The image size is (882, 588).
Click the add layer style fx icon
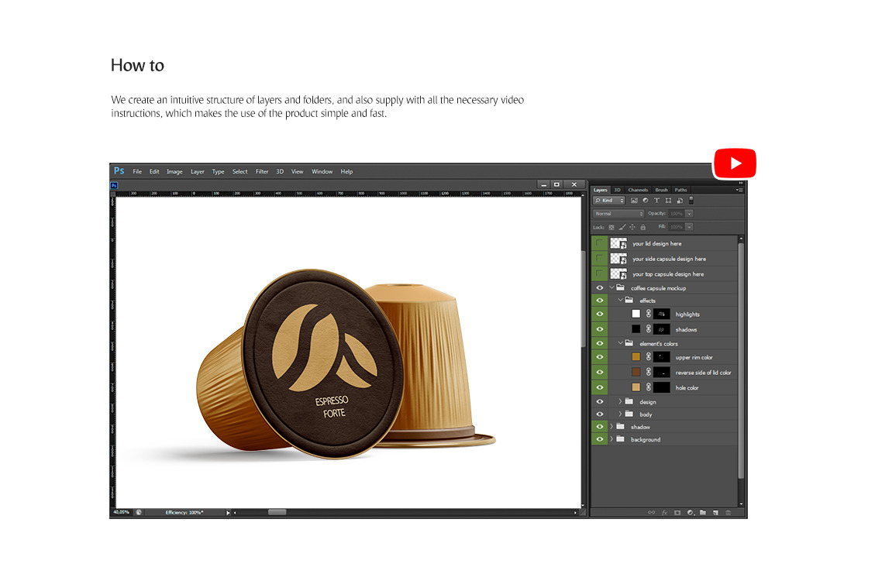click(664, 512)
